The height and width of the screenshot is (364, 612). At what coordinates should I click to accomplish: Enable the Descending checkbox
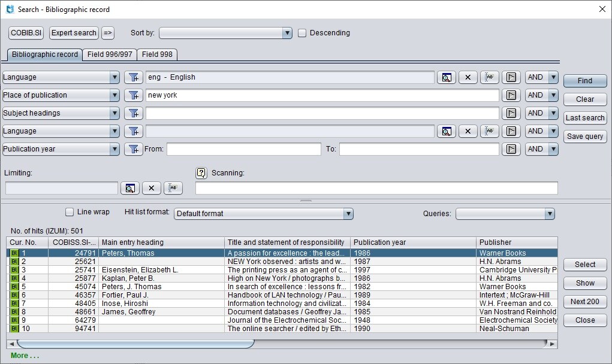point(303,33)
